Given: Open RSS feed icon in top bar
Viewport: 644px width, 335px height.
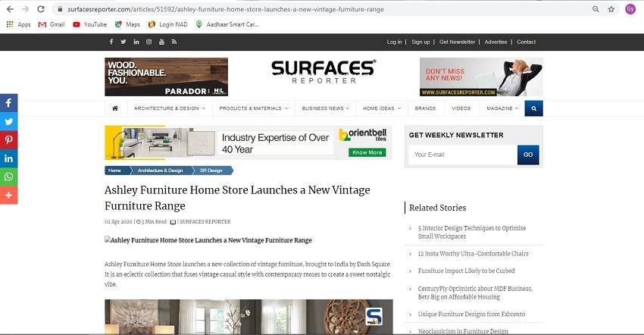Looking at the screenshot, I should (x=174, y=42).
